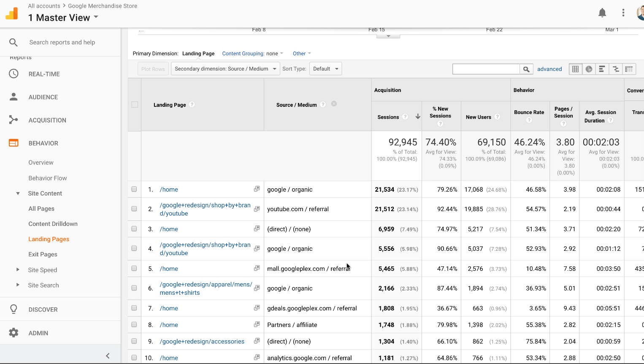Viewport: 644px width, 364px height.
Task: Click the help icon beside Sessions header
Action: point(405,117)
